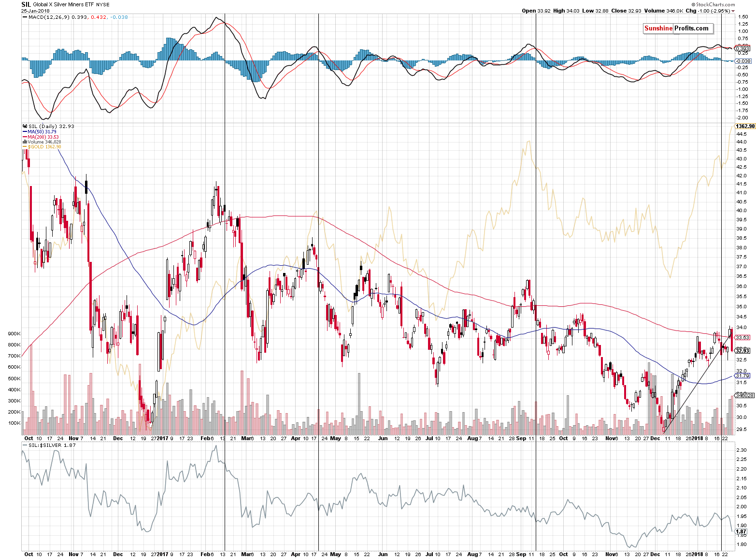Click the 0.393 MACD value axis tag

pyautogui.click(x=742, y=48)
